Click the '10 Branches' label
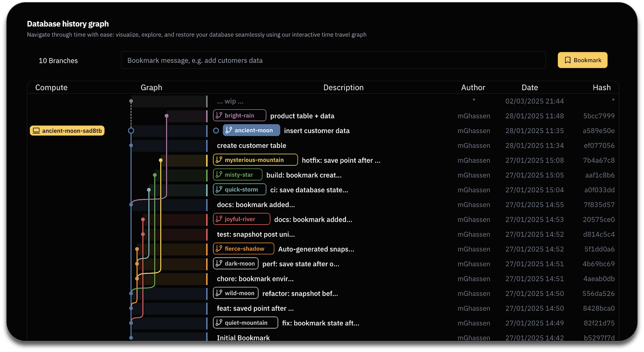This screenshot has height=352, width=644. 58,61
